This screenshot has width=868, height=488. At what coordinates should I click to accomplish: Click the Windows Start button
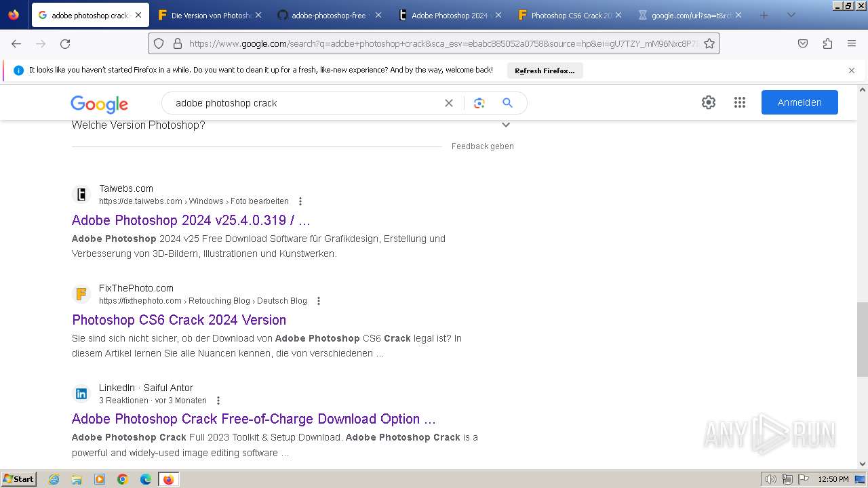pos(19,479)
